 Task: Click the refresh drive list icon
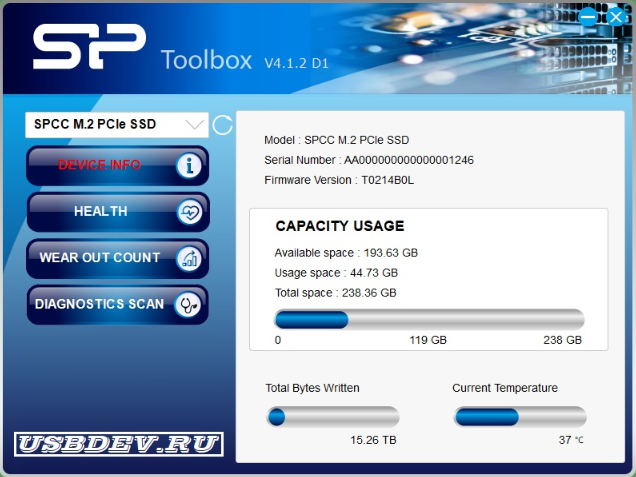click(222, 125)
